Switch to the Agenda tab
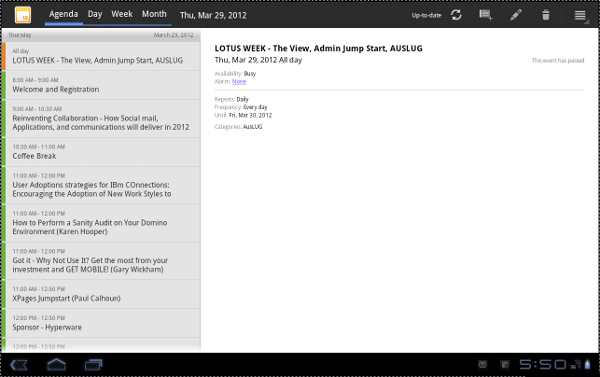This screenshot has width=600, height=377. tap(64, 14)
